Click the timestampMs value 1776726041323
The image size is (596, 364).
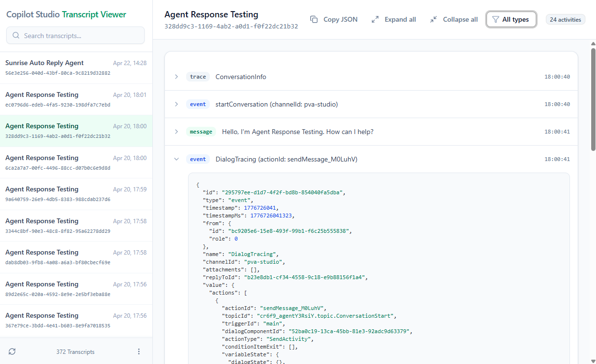(271, 216)
